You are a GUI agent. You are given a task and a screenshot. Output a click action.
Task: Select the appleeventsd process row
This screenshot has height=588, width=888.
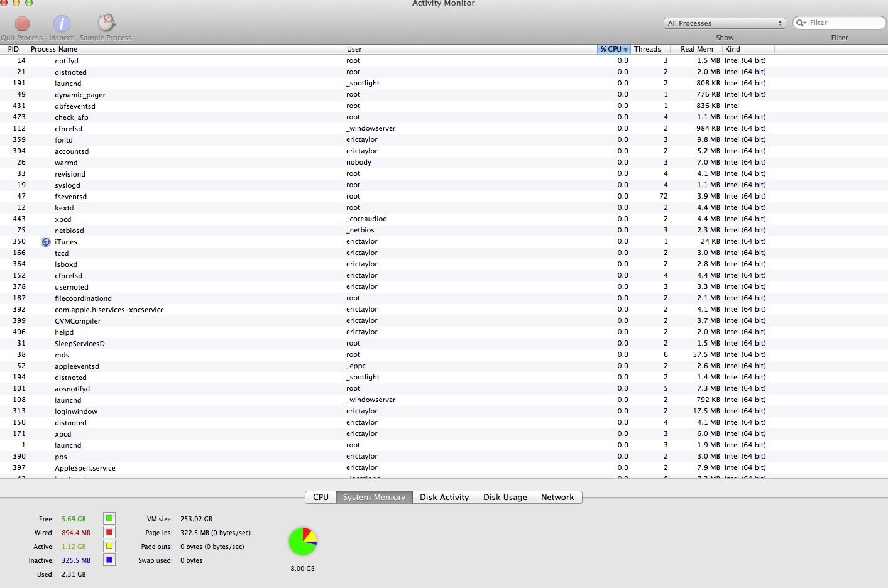click(444, 366)
